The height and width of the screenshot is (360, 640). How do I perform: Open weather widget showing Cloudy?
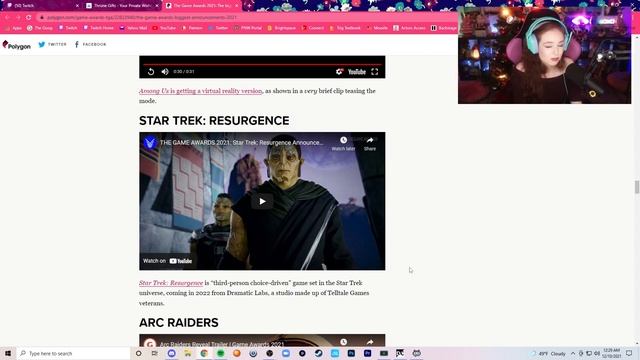[x=548, y=353]
